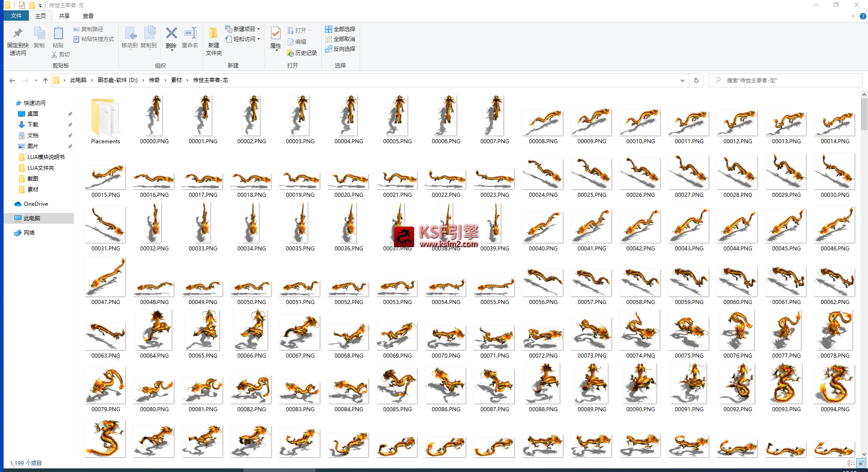Open the Easy access (轻松访问) dropdown
The image size is (868, 472).
tap(243, 39)
